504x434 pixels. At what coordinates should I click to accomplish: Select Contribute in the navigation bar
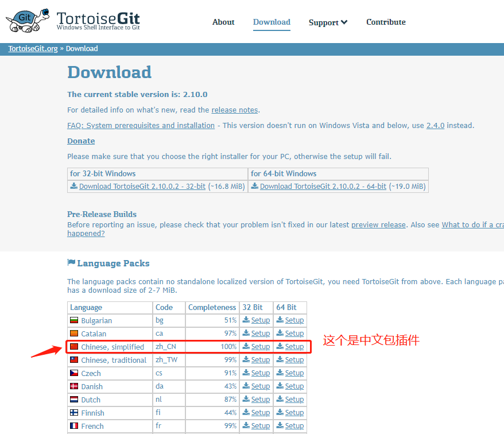click(x=386, y=22)
